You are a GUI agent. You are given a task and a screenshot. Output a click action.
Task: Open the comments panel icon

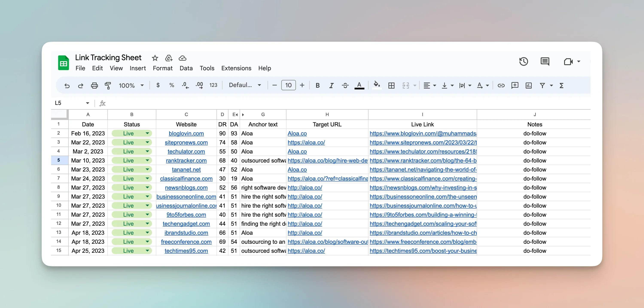point(545,61)
